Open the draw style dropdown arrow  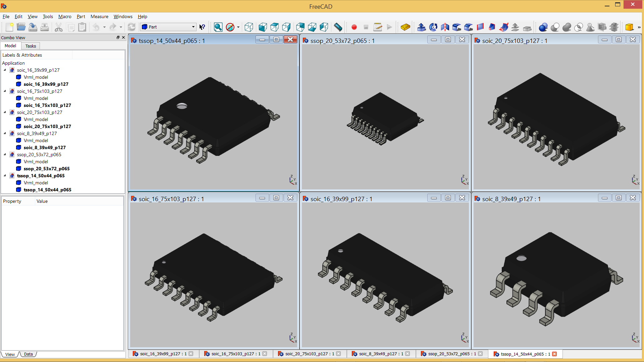(238, 27)
